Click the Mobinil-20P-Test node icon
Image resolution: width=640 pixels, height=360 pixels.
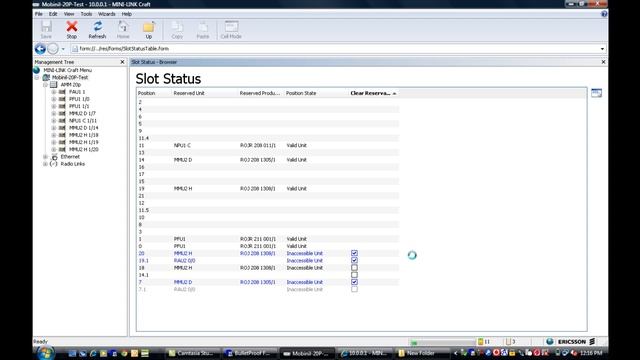46,78
